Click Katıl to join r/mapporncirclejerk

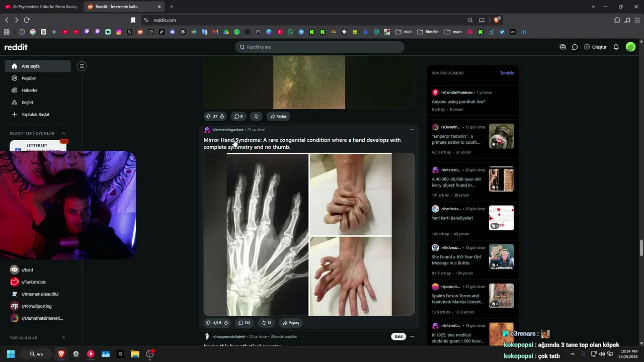tap(398, 336)
